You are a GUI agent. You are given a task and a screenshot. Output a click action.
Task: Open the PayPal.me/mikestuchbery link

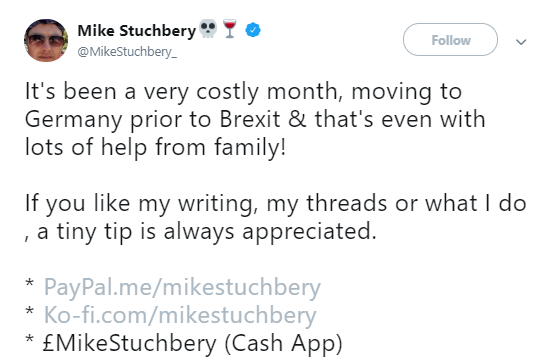(x=182, y=287)
